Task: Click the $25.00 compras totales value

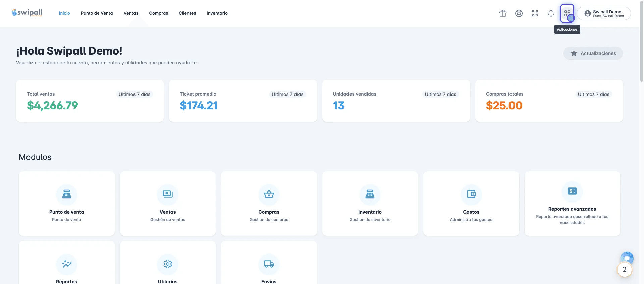Action: coord(504,106)
